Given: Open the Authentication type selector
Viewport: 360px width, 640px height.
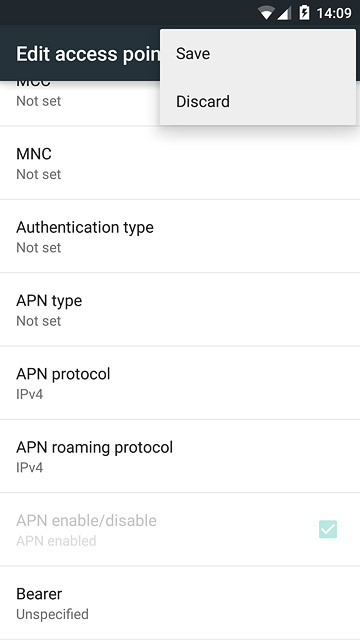Looking at the screenshot, I should 180,236.
